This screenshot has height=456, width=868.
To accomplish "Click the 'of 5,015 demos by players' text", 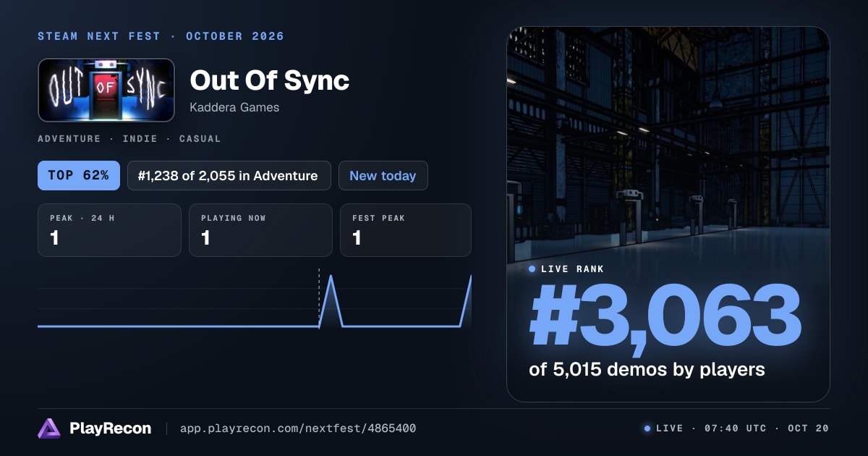I will tap(647, 369).
